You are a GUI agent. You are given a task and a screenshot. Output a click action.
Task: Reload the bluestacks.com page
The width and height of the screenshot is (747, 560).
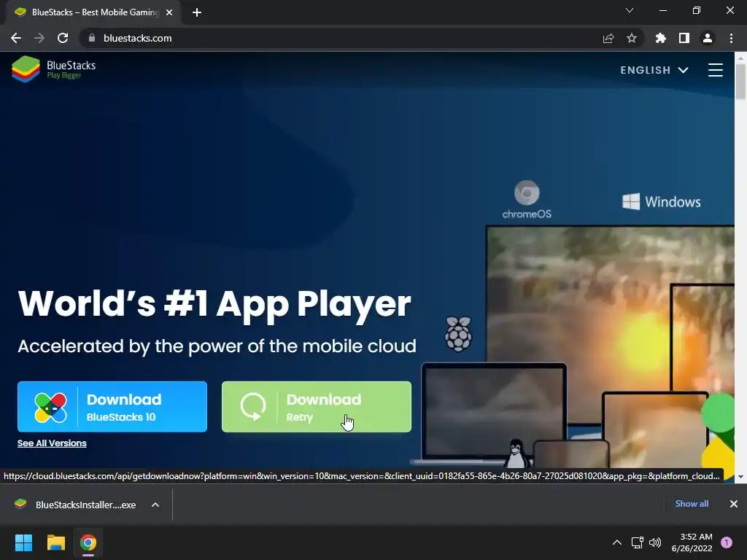click(x=63, y=38)
